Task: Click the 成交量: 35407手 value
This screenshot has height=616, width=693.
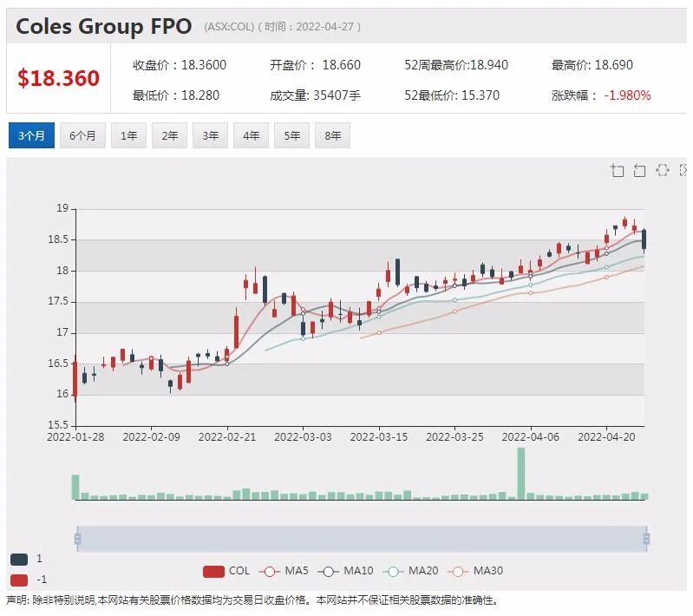Action: (315, 95)
